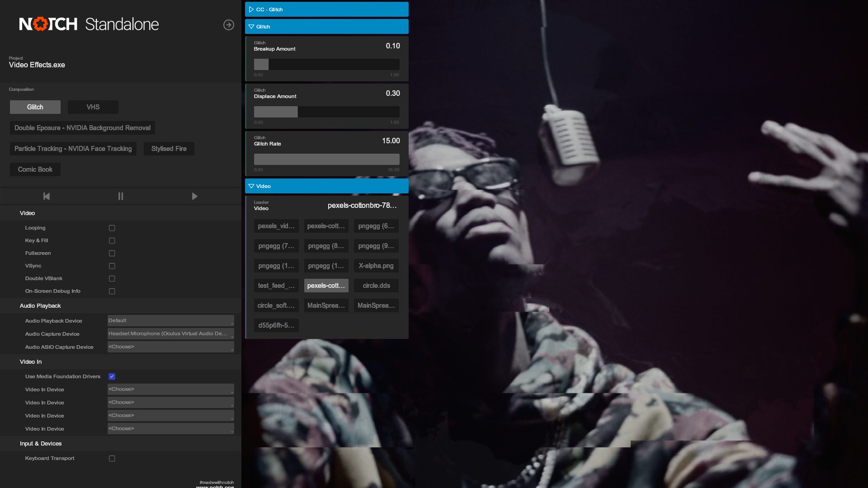Viewport: 868px width, 488px height.
Task: Click the Breakup Amount slider track
Action: [326, 65]
